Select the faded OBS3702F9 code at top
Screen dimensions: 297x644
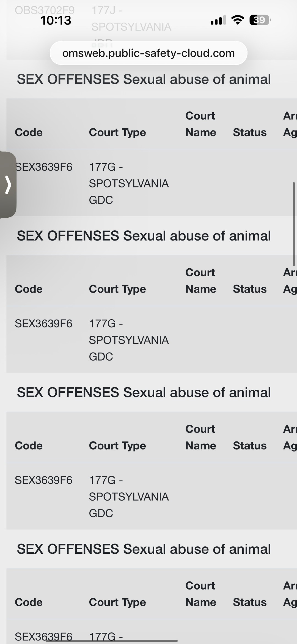(45, 10)
